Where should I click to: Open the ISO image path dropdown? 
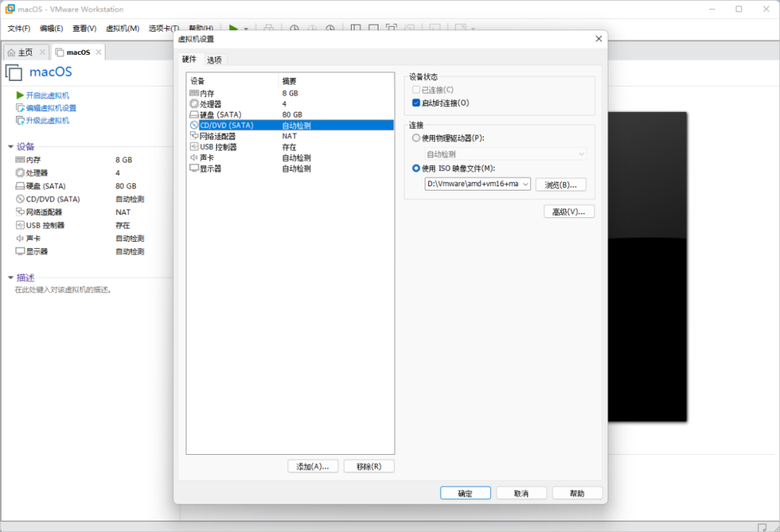click(x=525, y=184)
